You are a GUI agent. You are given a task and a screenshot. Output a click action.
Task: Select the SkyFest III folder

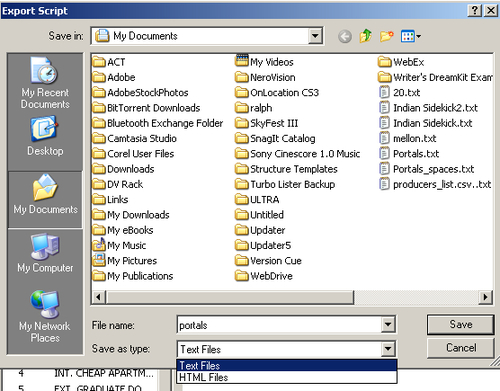click(267, 123)
